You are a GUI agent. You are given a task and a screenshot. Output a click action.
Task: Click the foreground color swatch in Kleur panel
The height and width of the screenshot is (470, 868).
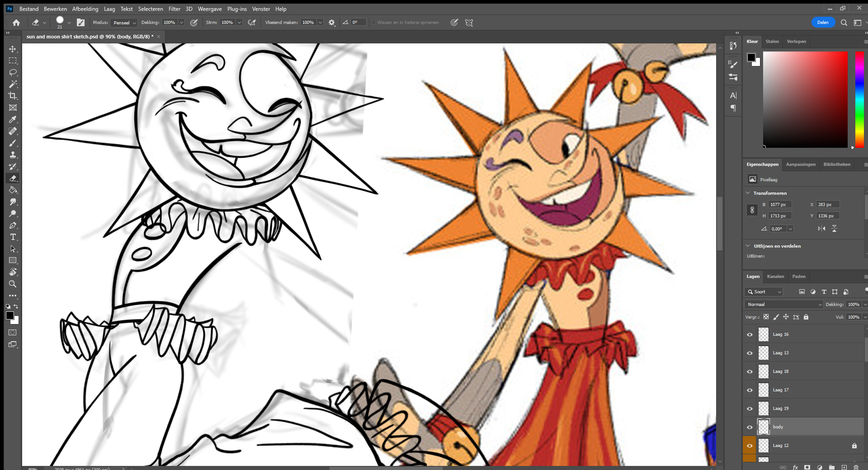[x=751, y=57]
